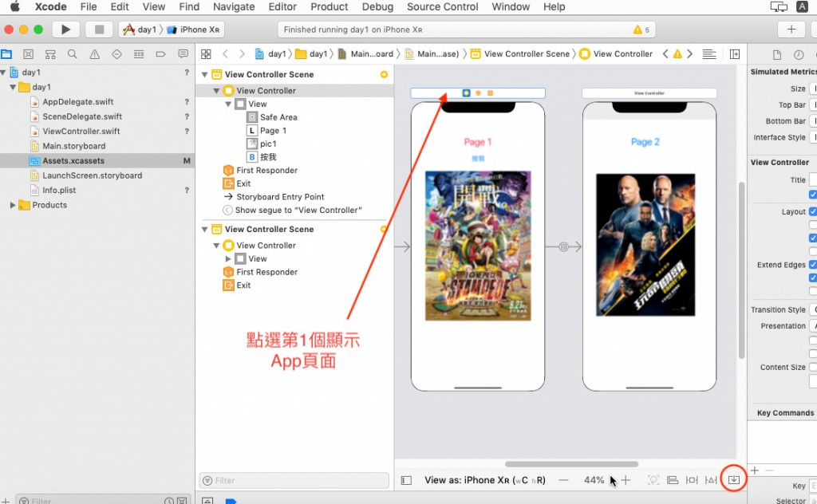Go forward in editor history

(x=242, y=54)
